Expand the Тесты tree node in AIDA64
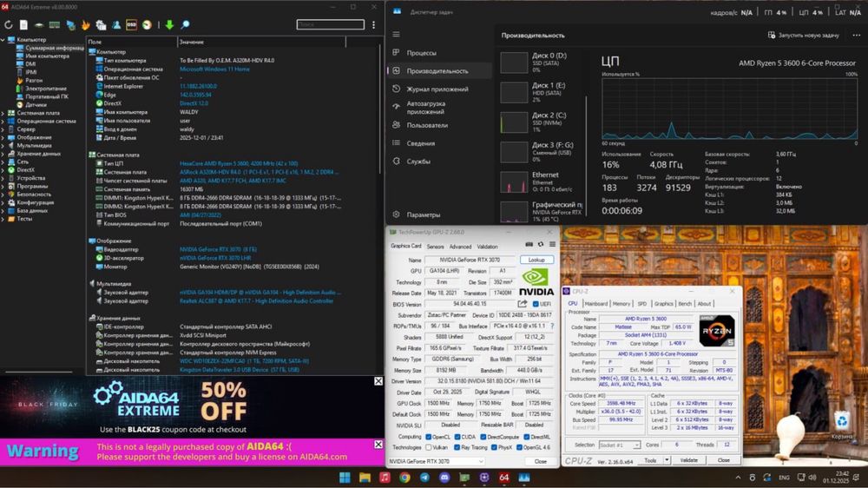Screen dimensions: 868x488 3,219
